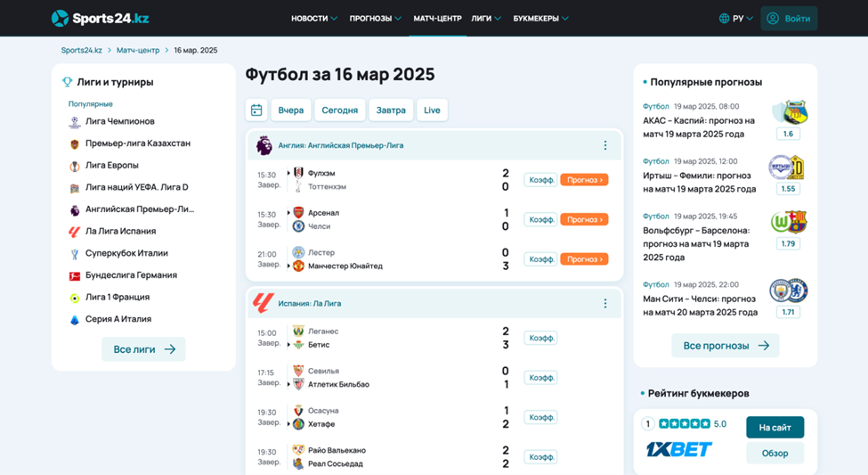Viewport: 868px width, 475px height.
Task: Click the Manchester United crest
Action: coord(298,266)
